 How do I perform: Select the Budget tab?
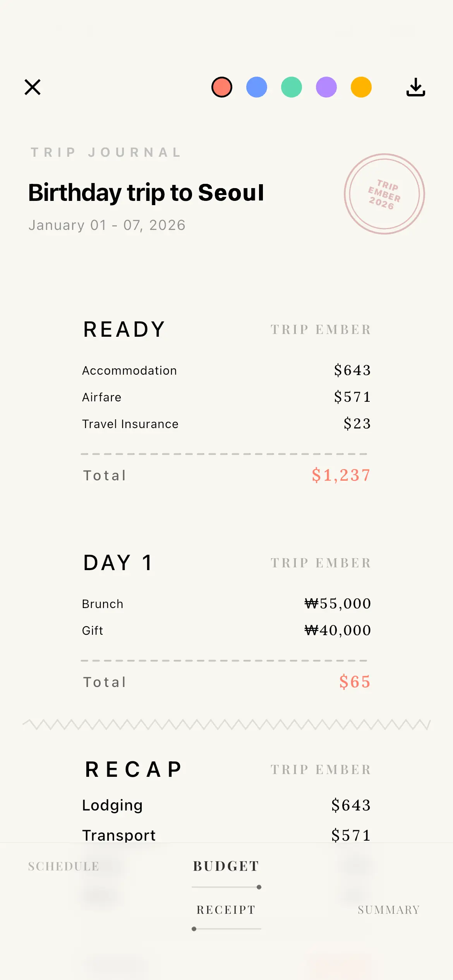pos(226,866)
